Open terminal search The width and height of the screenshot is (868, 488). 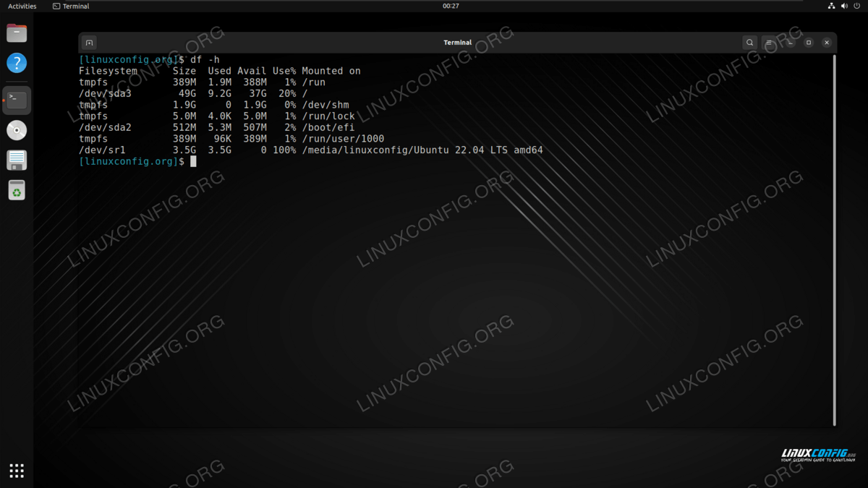tap(750, 43)
